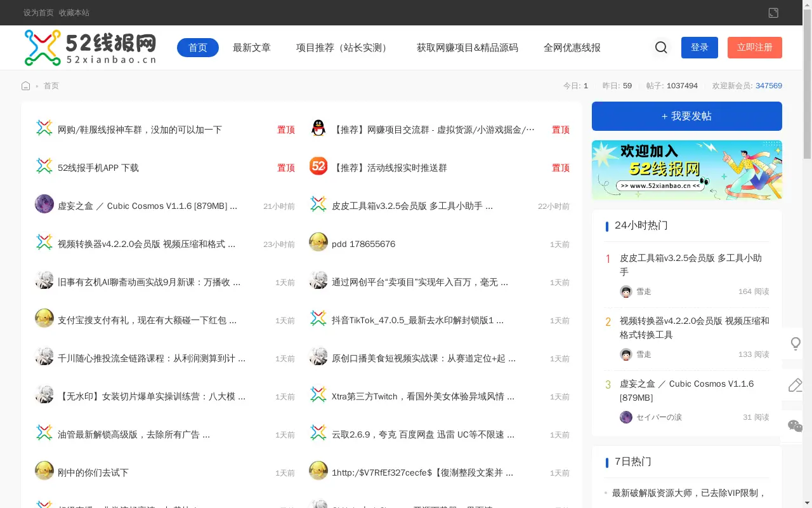Click the breadcrumb home icon

pos(26,86)
